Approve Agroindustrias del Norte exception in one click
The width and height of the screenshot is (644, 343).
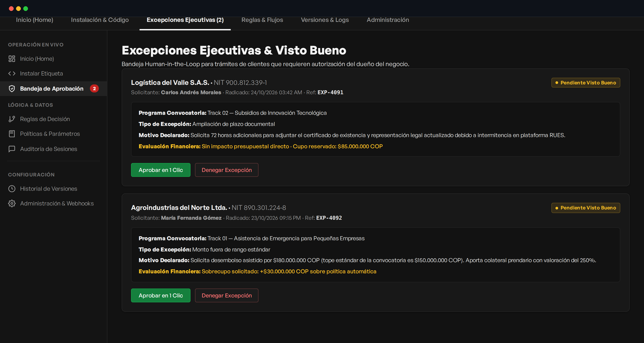coord(161,296)
